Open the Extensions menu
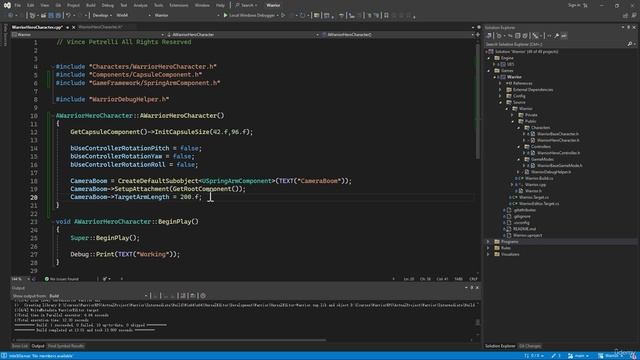Image resolution: width=640 pixels, height=360 pixels. (179, 5)
